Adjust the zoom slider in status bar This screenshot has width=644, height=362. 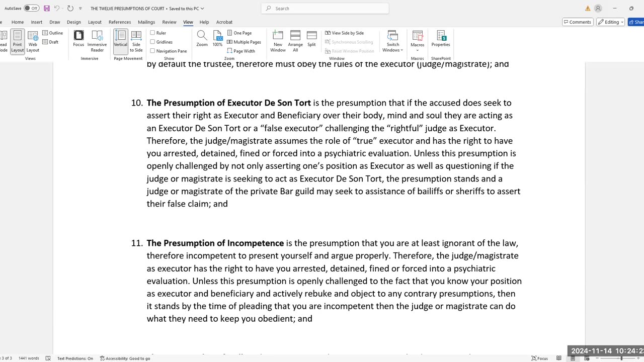click(621, 358)
